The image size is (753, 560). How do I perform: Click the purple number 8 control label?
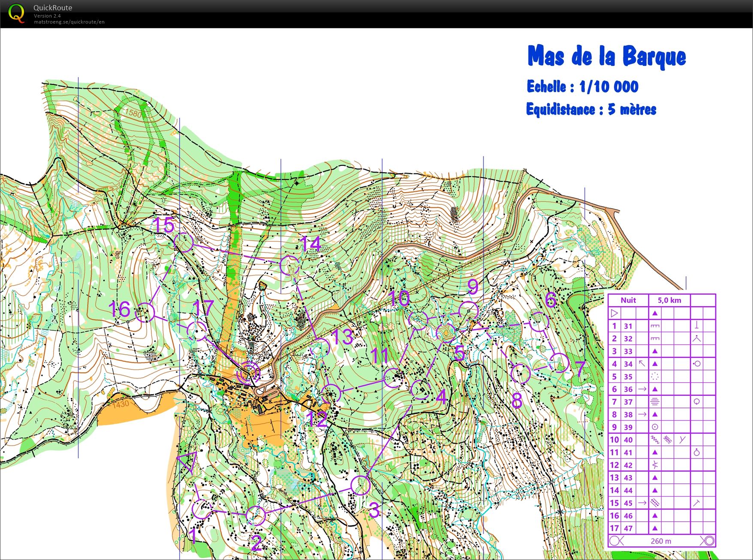517,401
